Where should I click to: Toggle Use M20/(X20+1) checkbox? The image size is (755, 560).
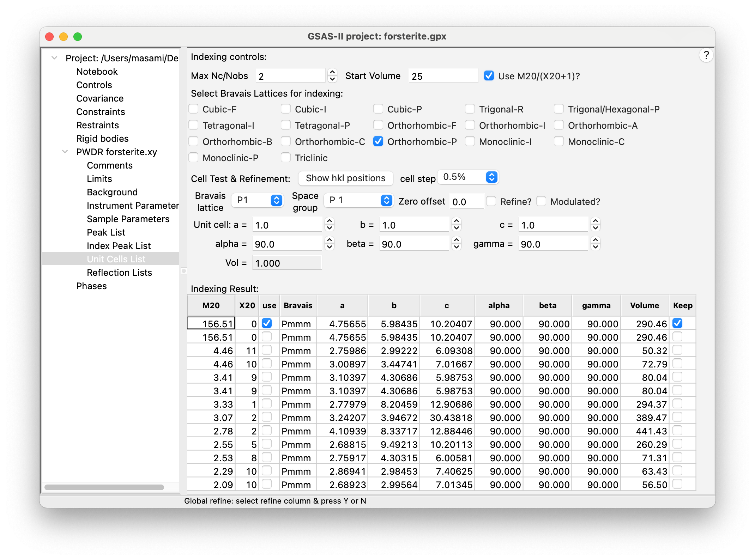[x=489, y=76]
